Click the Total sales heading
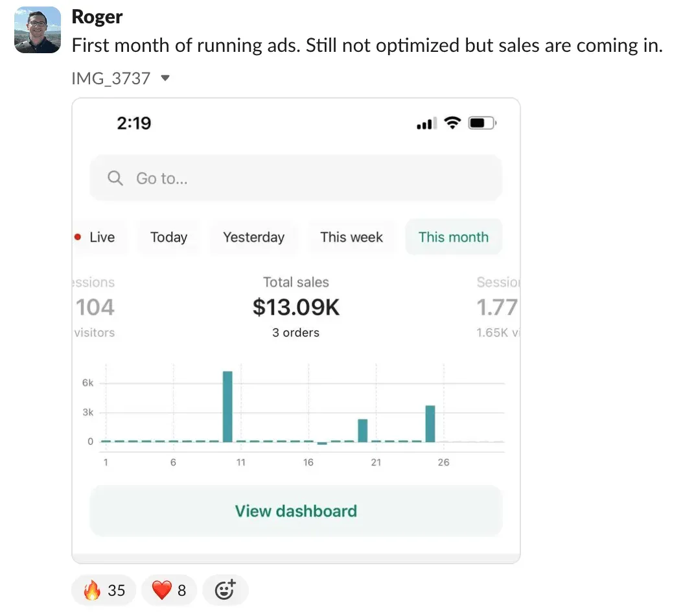 click(295, 282)
